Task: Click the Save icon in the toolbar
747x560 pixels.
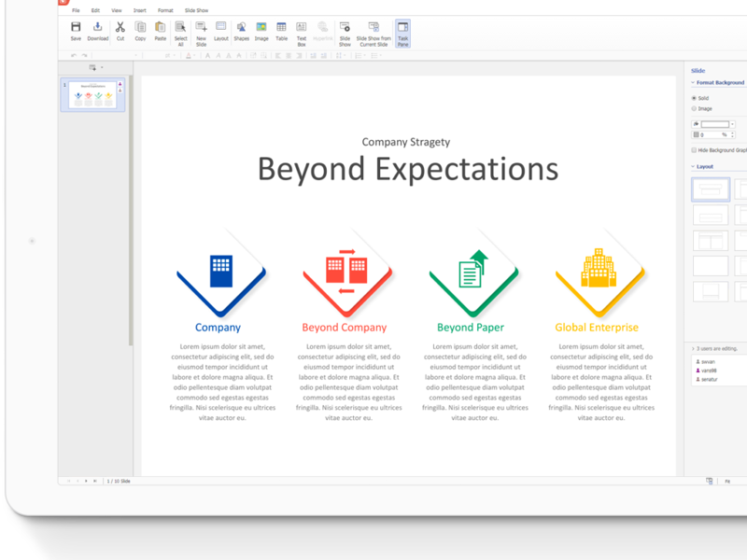Action: tap(76, 31)
